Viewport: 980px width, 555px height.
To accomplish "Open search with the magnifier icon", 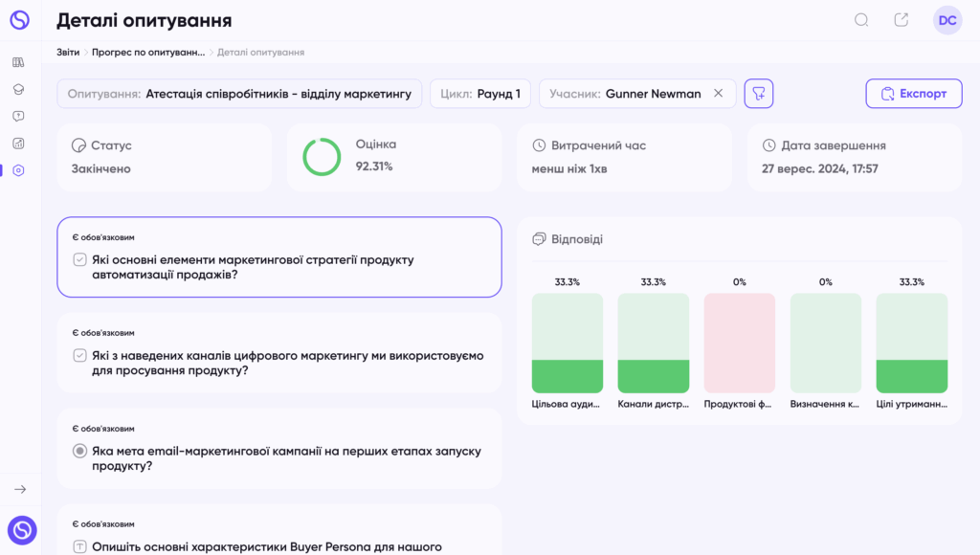I will [x=861, y=20].
